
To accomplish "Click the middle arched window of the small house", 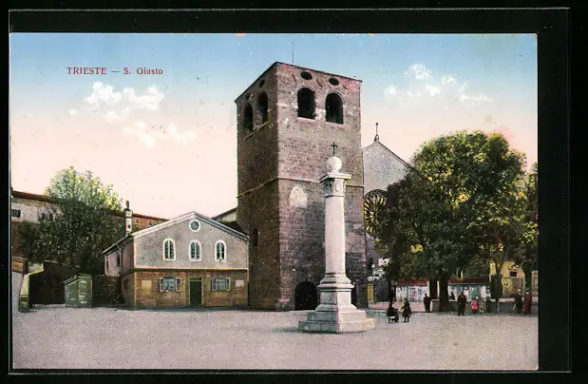I will [x=195, y=251].
